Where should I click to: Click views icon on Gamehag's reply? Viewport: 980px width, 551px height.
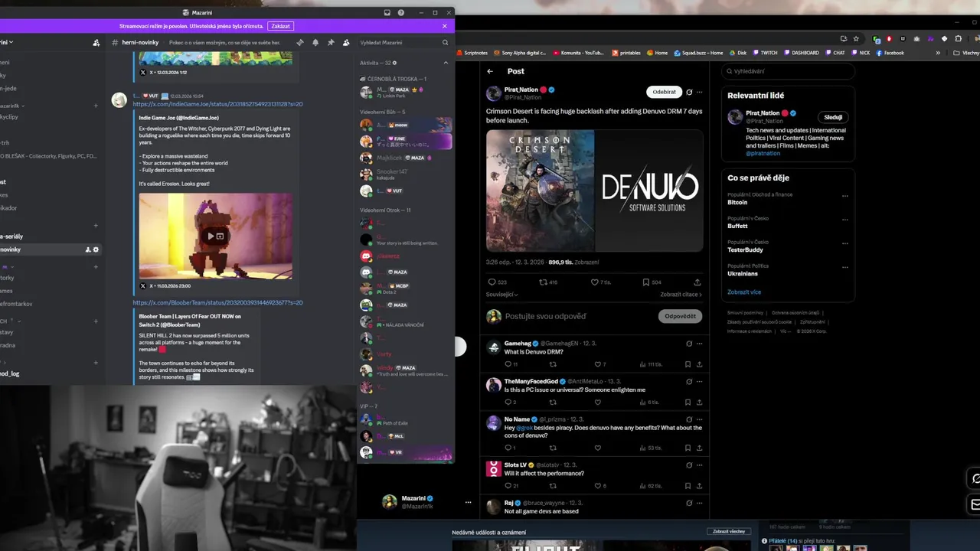[642, 364]
